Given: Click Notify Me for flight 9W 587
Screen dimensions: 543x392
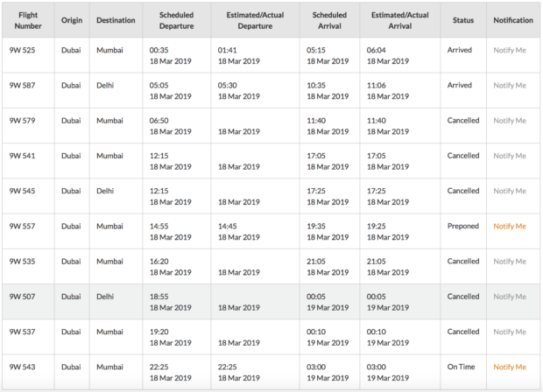Looking at the screenshot, I should (x=510, y=86).
